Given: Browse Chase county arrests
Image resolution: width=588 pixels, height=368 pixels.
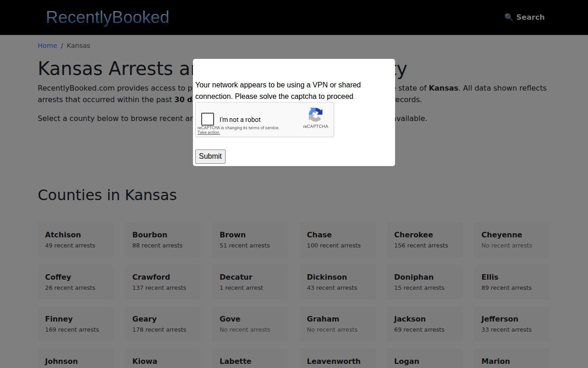Looking at the screenshot, I should click(338, 240).
